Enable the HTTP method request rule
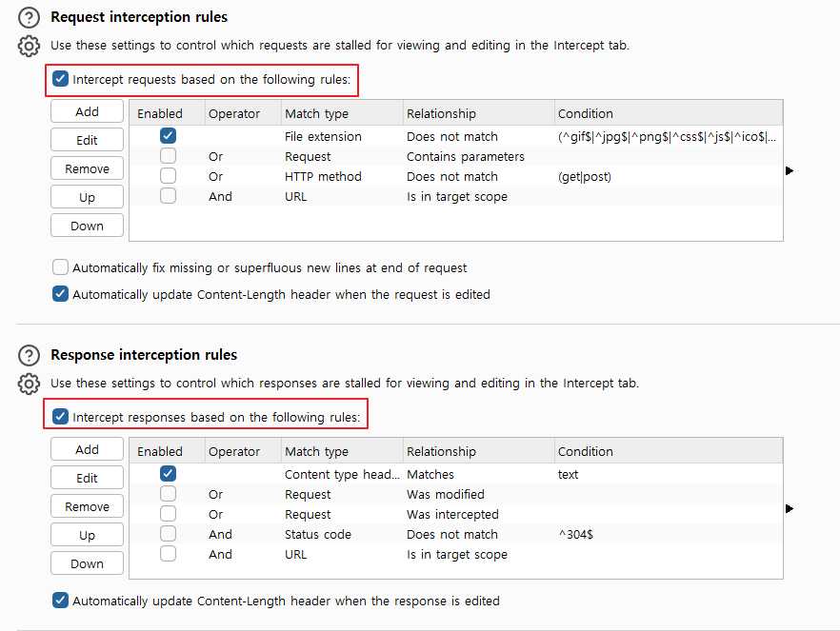The height and width of the screenshot is (631, 840). point(168,175)
